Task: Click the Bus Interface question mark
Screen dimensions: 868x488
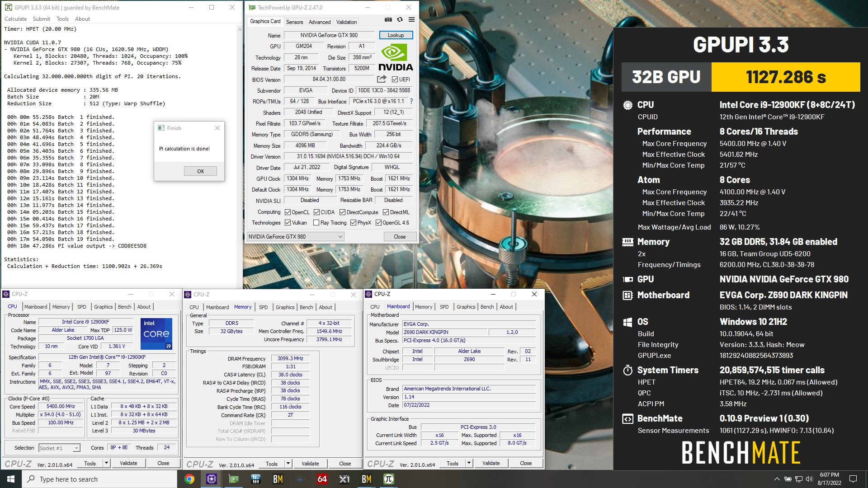Action: pos(411,102)
